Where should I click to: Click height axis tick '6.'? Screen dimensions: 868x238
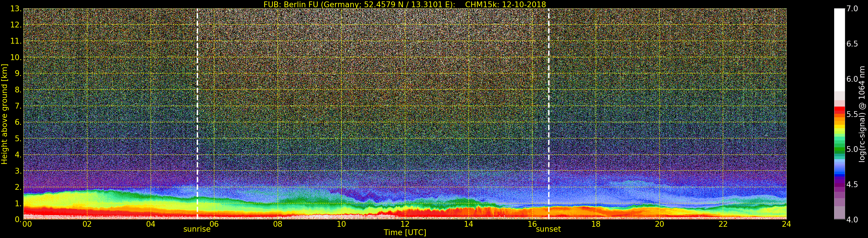[18, 122]
